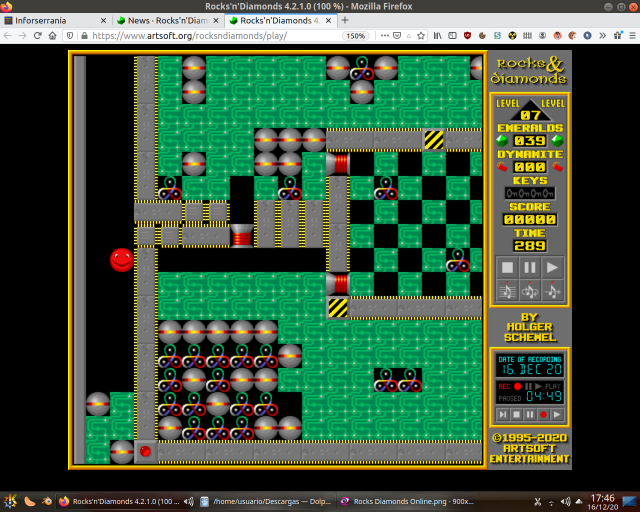The width and height of the screenshot is (640, 512).
Task: Play the recorded tape
Action: tap(557, 414)
